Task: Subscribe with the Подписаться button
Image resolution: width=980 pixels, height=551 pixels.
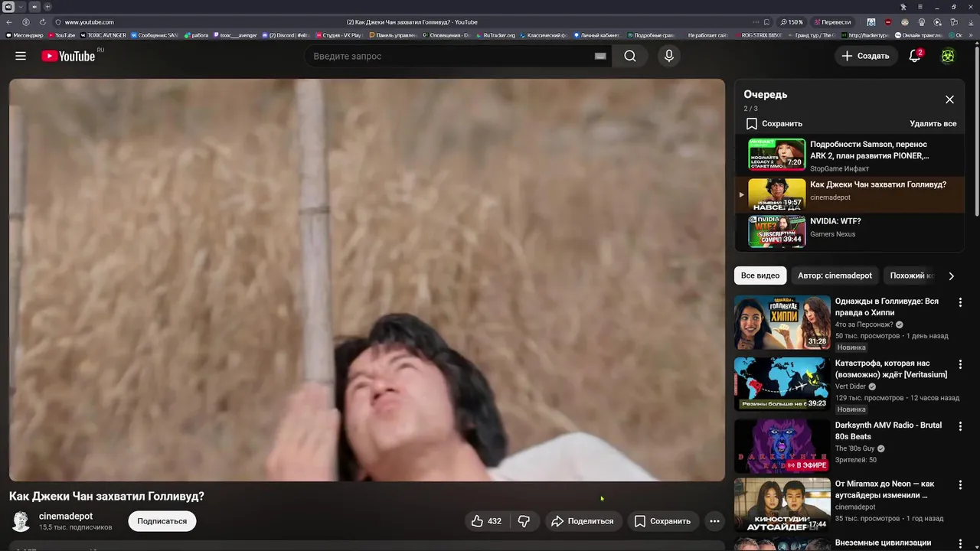Action: [162, 521]
